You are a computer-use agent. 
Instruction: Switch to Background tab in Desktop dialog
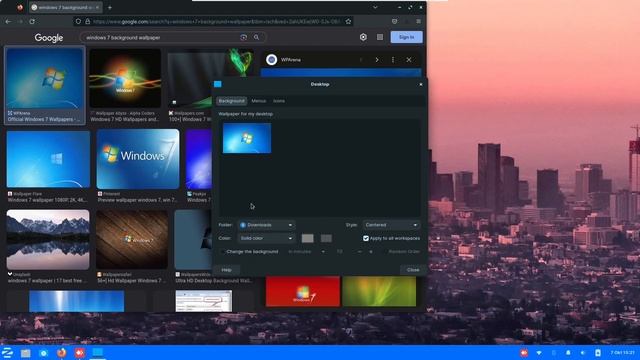point(231,101)
